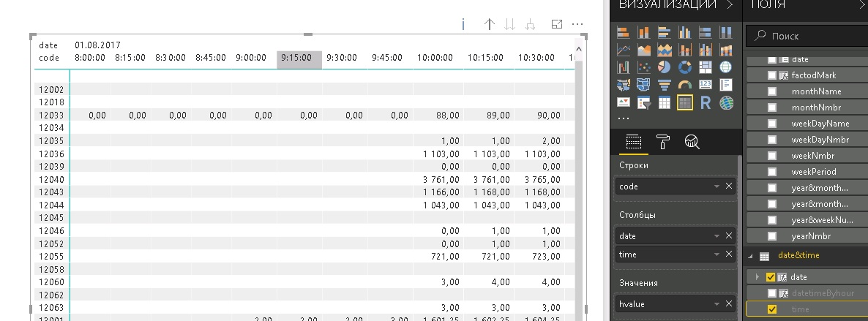Select the stacked bar chart visual
This screenshot has height=321, width=868.
coord(624,32)
